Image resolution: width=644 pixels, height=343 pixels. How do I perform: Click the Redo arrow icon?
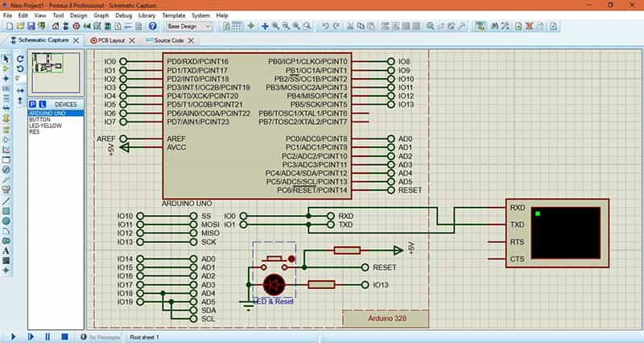pyautogui.click(x=336, y=27)
